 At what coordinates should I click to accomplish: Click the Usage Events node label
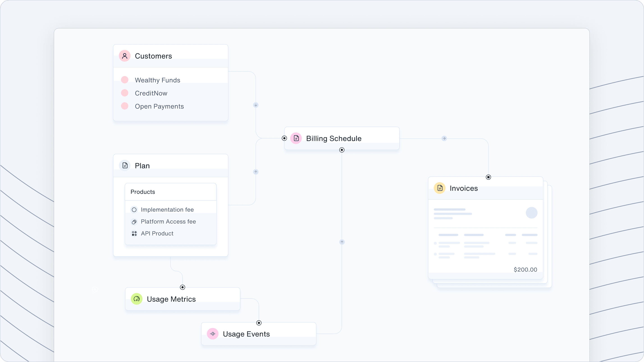(x=246, y=334)
